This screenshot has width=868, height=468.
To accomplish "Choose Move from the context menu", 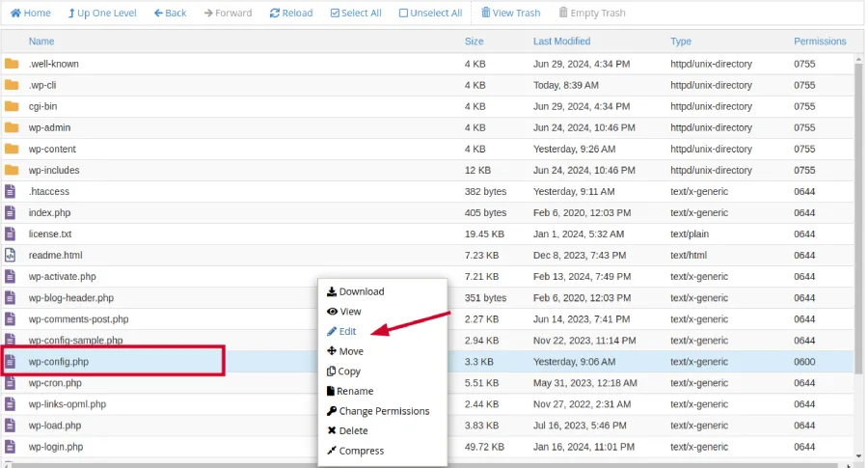I will pyautogui.click(x=345, y=351).
